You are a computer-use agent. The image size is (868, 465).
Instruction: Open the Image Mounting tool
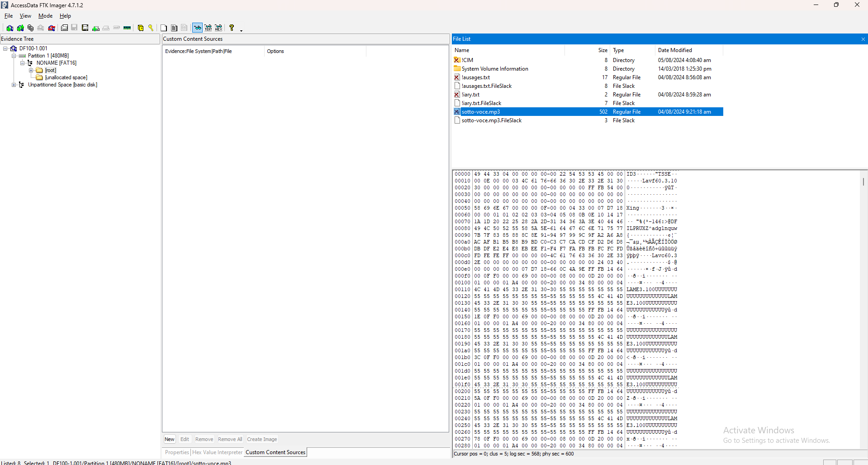(x=30, y=28)
